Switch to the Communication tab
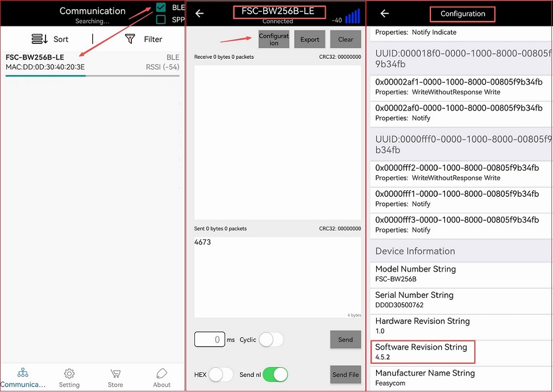The image size is (553, 392). click(23, 374)
